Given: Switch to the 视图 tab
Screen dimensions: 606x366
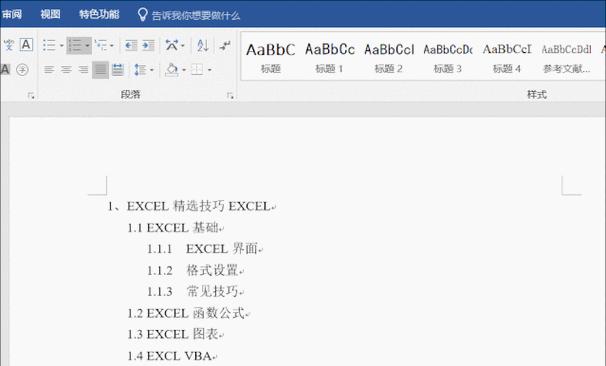Looking at the screenshot, I should coord(50,15).
